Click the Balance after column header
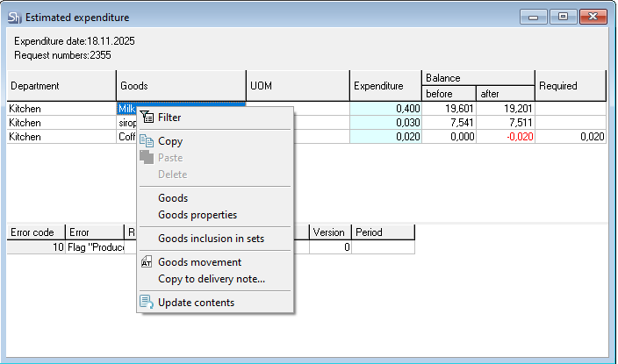 [505, 94]
